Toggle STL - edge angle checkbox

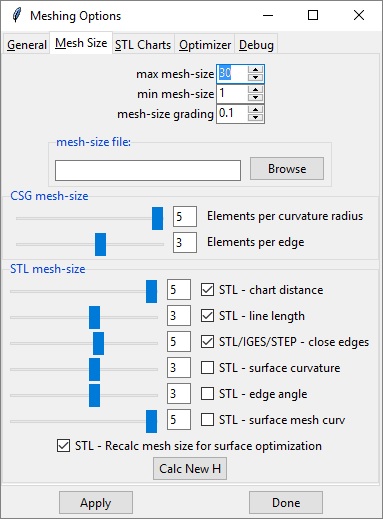207,394
